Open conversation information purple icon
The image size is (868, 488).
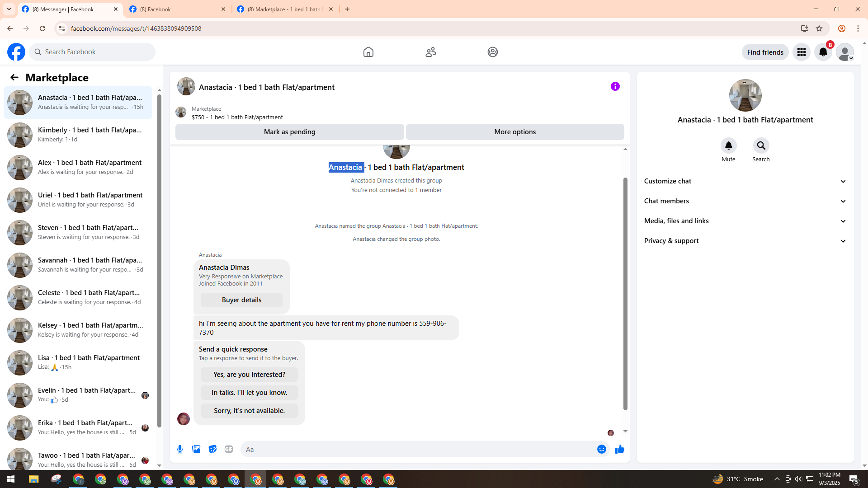point(615,86)
